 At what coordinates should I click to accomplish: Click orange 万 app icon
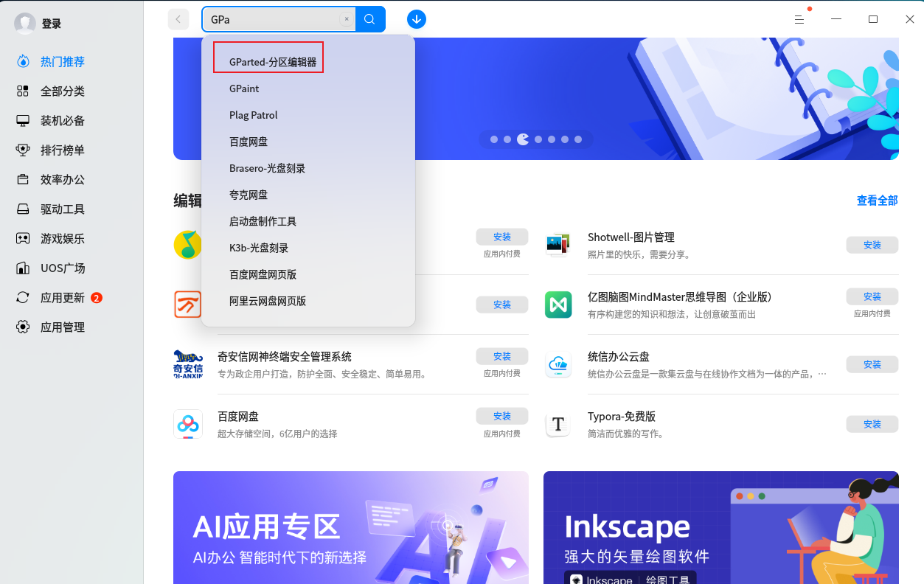(187, 305)
